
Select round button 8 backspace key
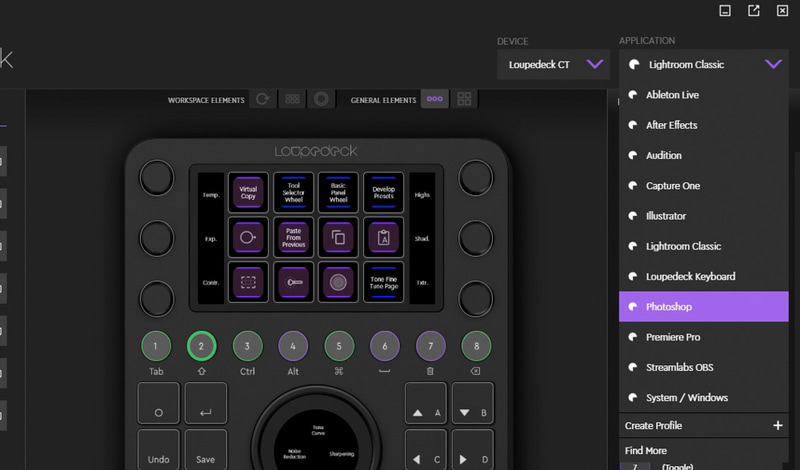point(476,346)
